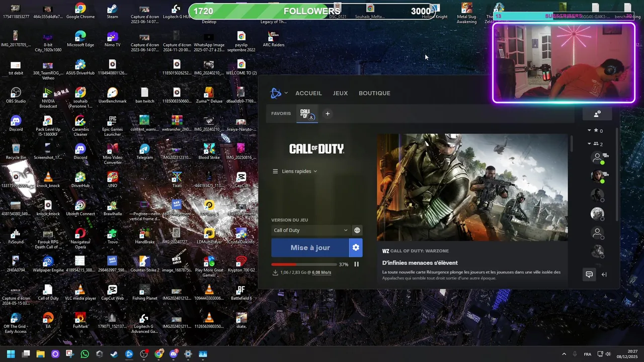Open Google Chrome desktop shortcut
The image size is (644, 362).
point(80,12)
